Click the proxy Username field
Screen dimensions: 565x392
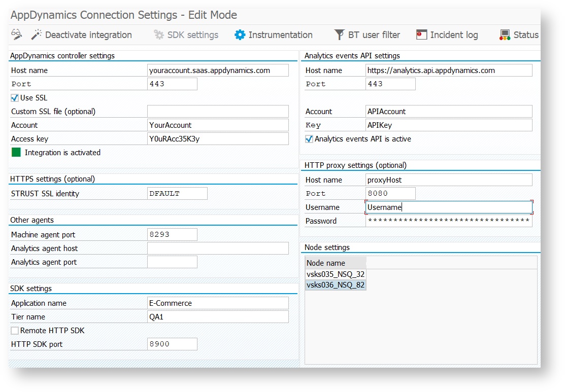pyautogui.click(x=449, y=207)
